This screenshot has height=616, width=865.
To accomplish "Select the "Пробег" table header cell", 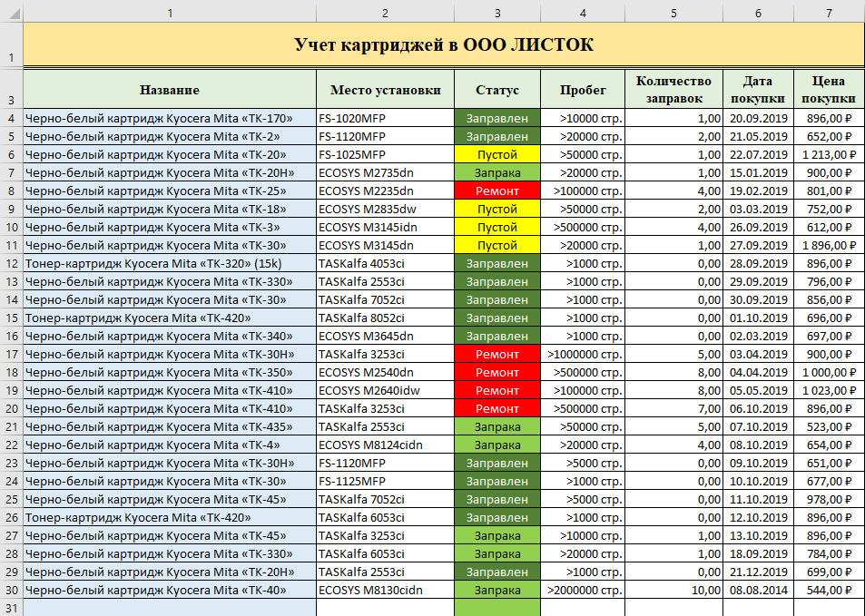I will [x=583, y=90].
